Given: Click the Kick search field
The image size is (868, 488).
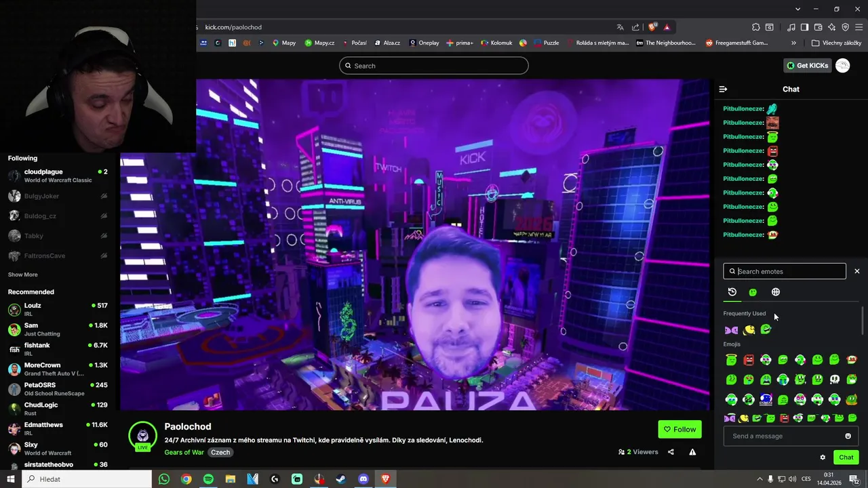Looking at the screenshot, I should pos(434,66).
